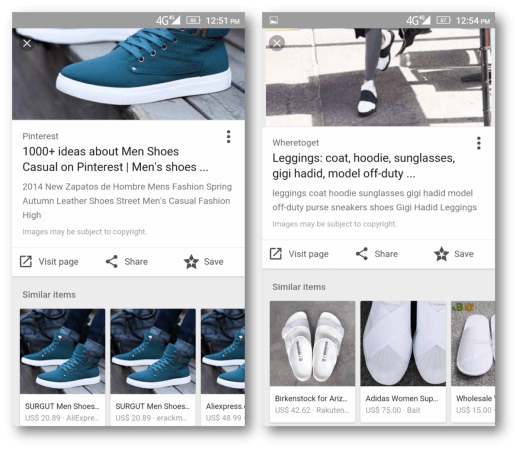Tap 12:54 PM clock in status bar
Image resolution: width=519 pixels, height=450 pixels.
(473, 21)
